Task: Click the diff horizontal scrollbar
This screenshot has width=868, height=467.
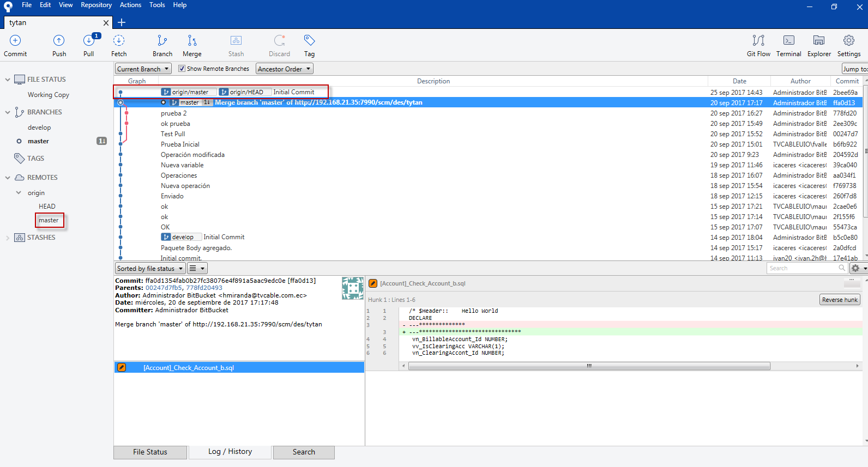Action: 589,366
